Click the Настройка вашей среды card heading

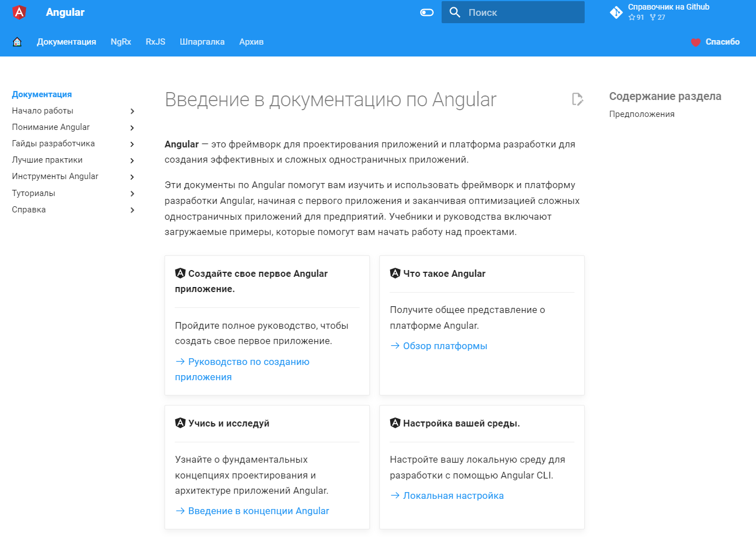tap(461, 423)
